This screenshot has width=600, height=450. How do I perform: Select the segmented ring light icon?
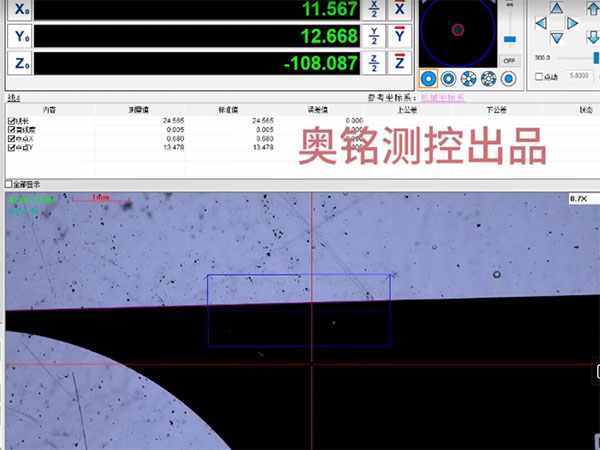click(x=469, y=77)
